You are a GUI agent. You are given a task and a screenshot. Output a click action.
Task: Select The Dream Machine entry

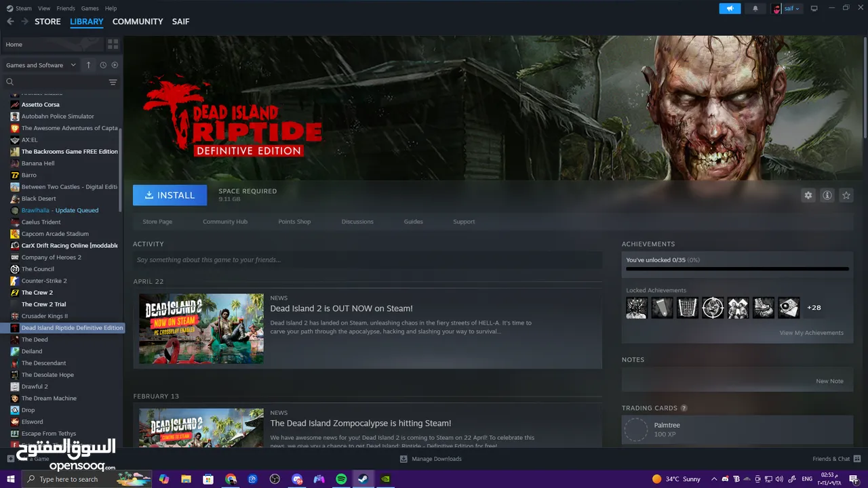pos(49,399)
